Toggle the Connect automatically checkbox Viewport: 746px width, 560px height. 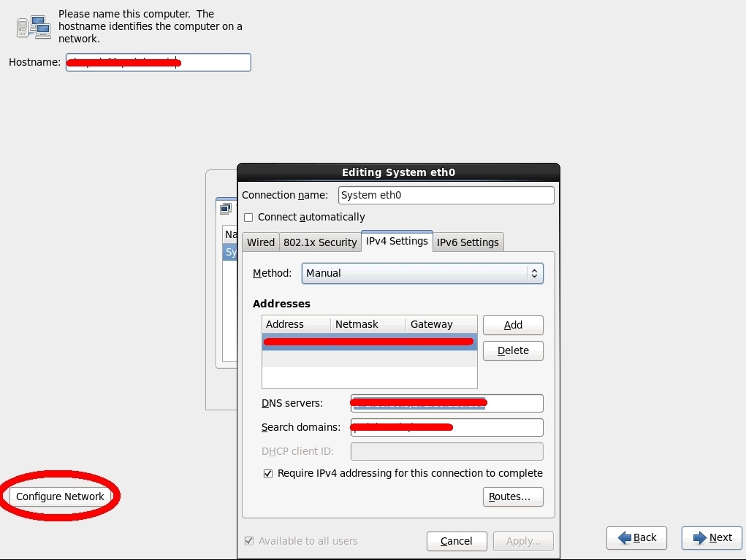[248, 218]
